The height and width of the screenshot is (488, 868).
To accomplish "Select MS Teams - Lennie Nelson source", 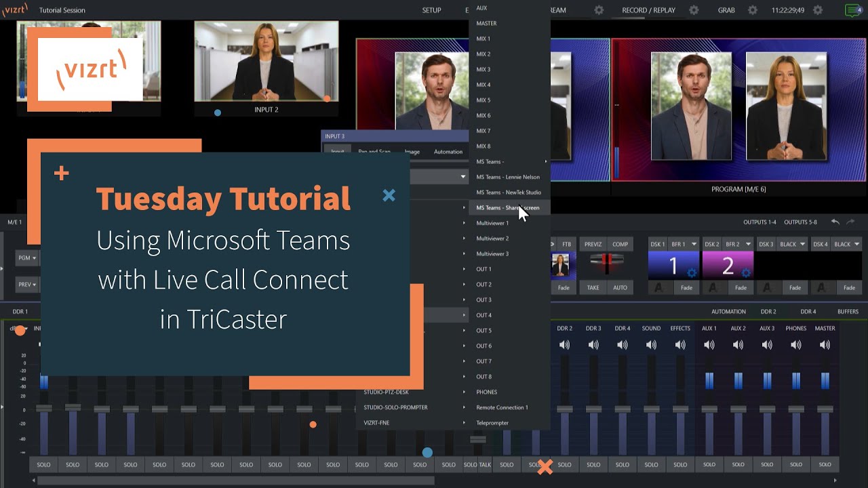I will click(509, 177).
